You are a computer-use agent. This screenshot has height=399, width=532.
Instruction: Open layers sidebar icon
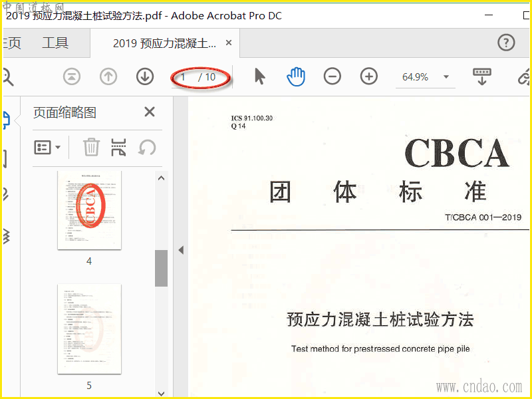tap(6, 237)
